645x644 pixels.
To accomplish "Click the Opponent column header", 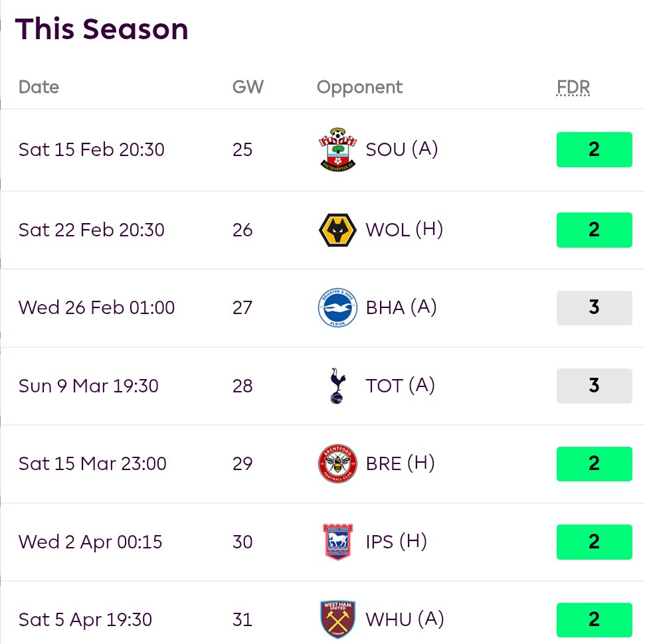I will click(359, 87).
